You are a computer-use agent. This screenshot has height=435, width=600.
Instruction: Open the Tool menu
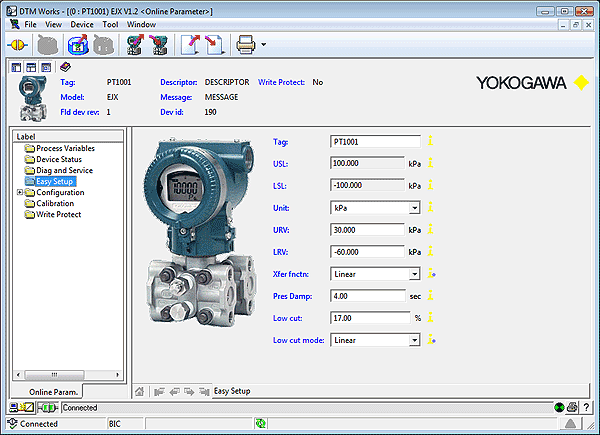pos(110,23)
